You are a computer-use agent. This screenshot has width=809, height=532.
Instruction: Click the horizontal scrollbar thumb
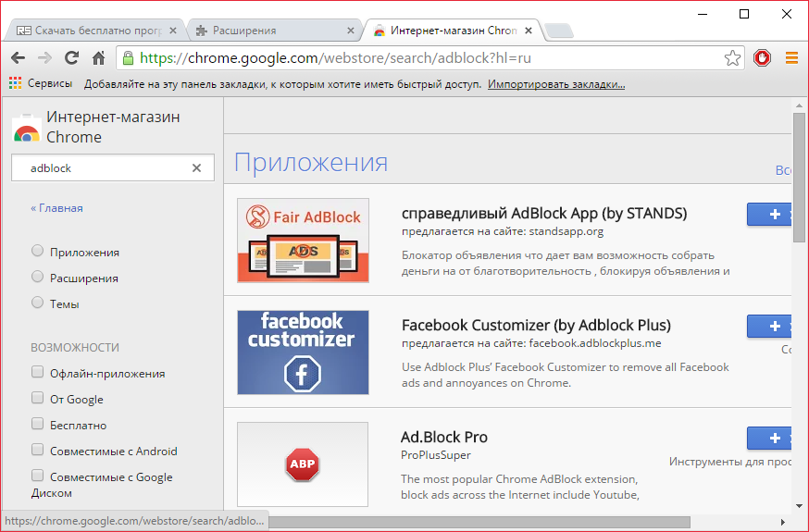click(479, 522)
